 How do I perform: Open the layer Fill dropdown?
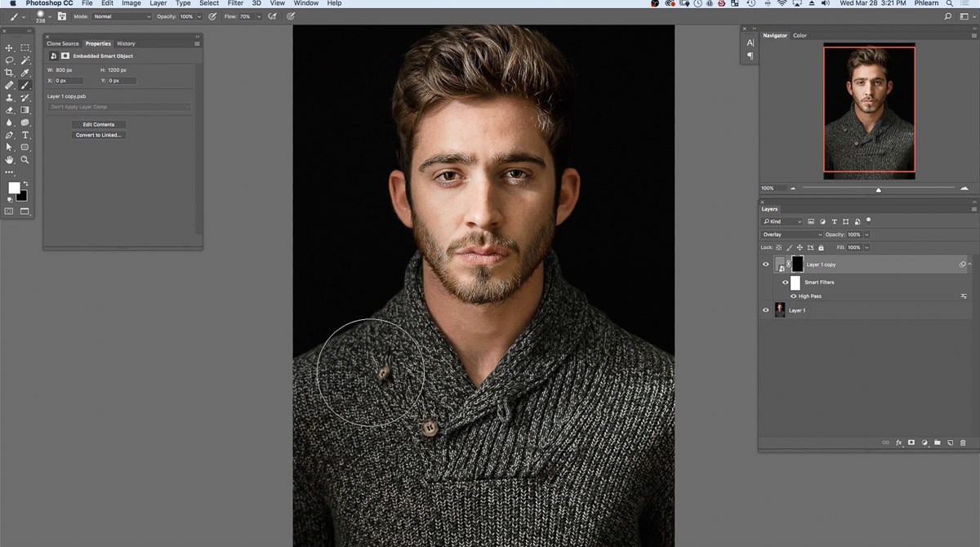pyautogui.click(x=866, y=247)
